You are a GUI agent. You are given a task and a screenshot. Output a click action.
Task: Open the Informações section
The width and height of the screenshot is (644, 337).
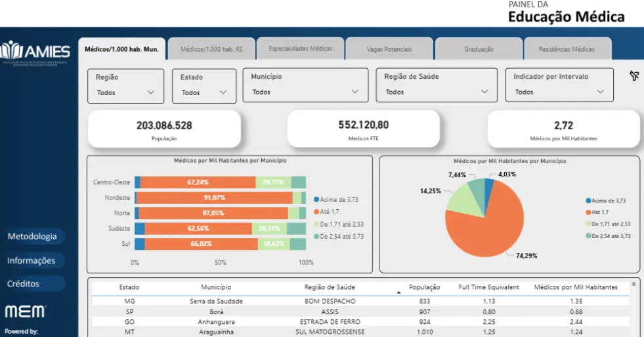pyautogui.click(x=32, y=260)
